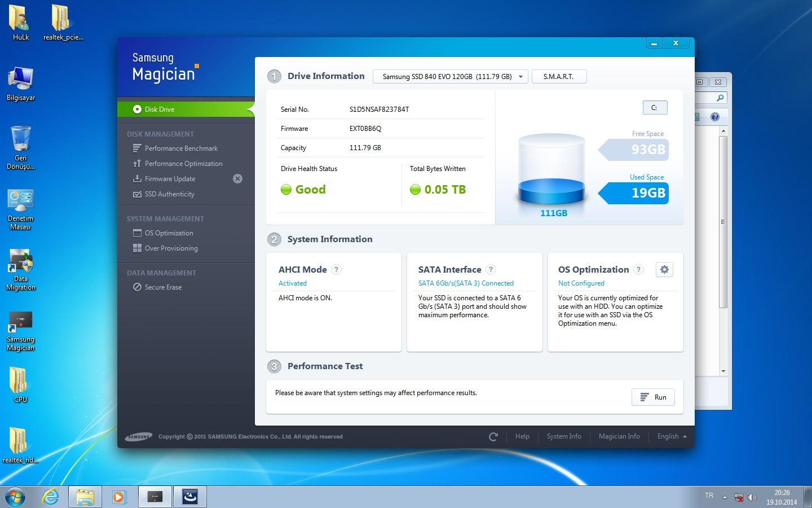The width and height of the screenshot is (812, 508).
Task: Run the performance test
Action: click(653, 397)
